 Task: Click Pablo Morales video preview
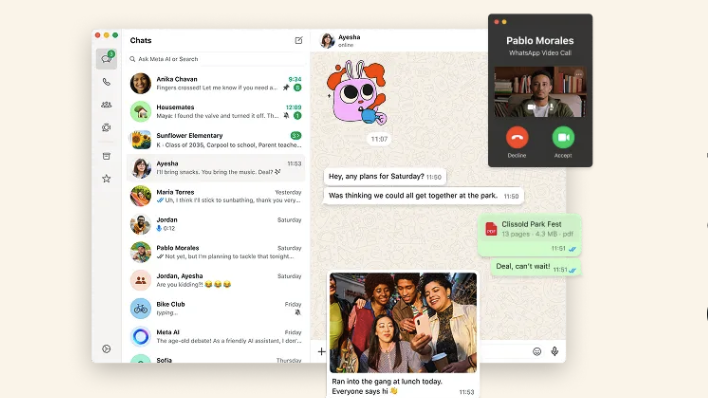pos(540,92)
